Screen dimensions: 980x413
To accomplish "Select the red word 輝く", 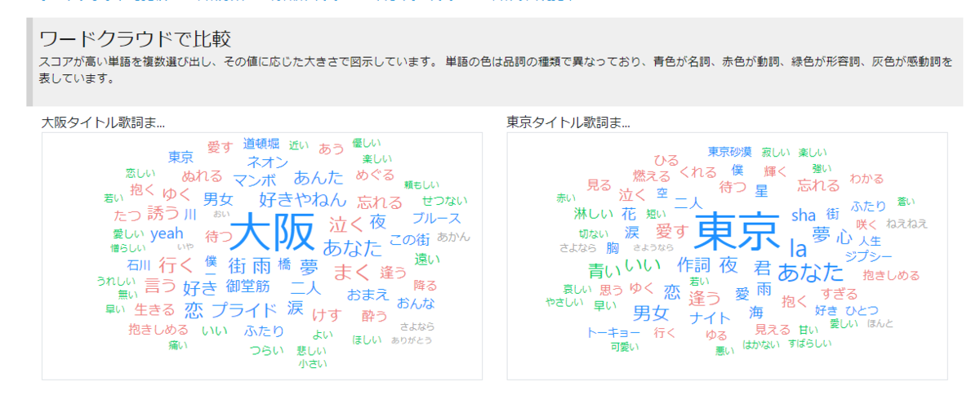I will pos(776,171).
